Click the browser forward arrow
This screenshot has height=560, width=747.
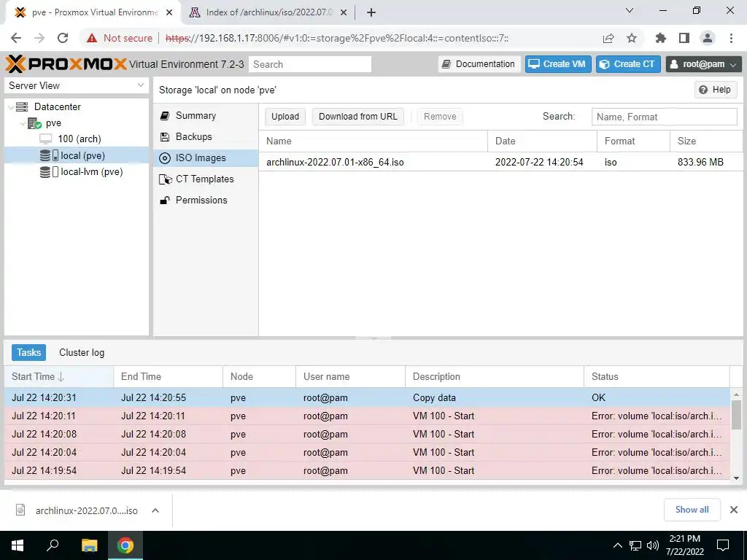click(x=39, y=38)
